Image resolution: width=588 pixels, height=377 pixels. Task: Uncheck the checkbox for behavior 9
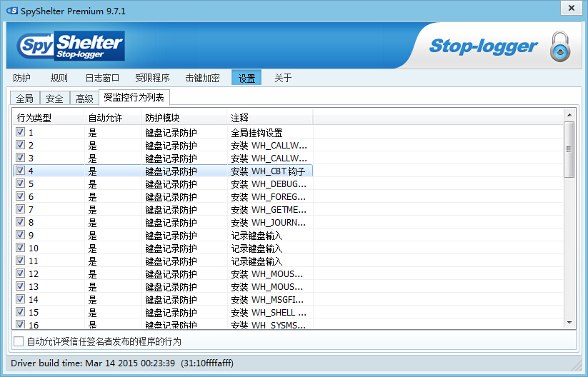(20, 235)
